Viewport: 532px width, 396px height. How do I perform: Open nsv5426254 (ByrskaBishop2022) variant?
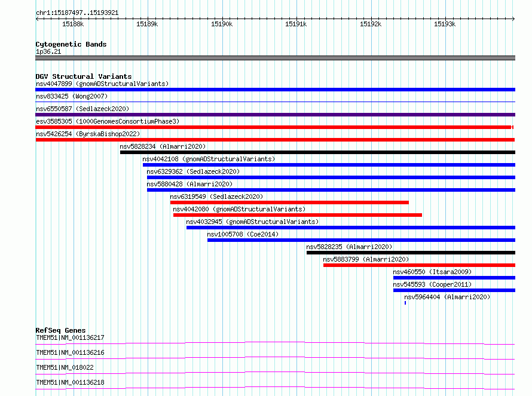[x=88, y=134]
